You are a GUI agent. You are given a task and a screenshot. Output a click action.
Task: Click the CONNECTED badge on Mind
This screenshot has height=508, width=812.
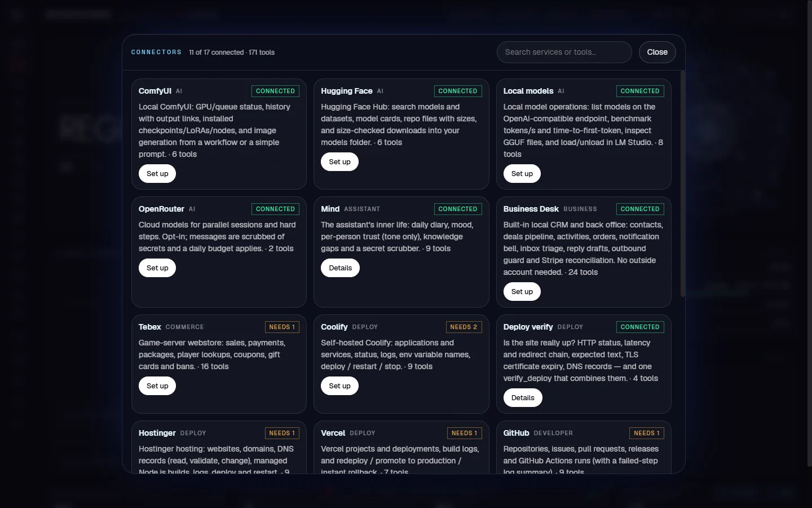click(458, 209)
